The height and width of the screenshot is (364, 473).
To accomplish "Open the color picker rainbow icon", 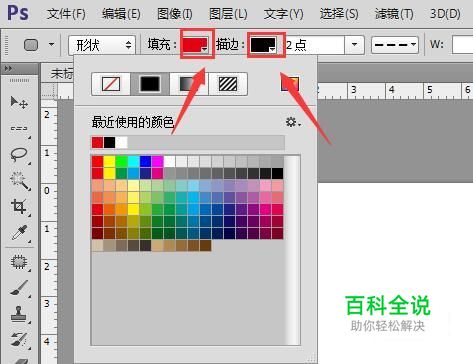I will 290,83.
